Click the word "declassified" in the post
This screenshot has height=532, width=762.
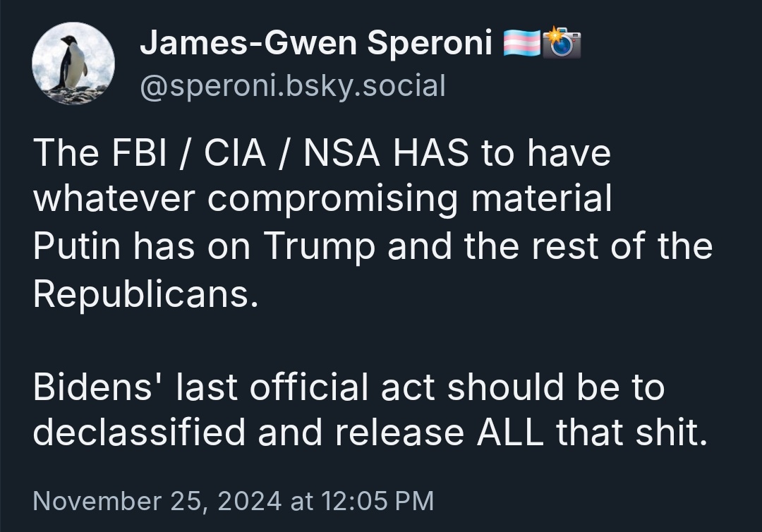pos(139,433)
